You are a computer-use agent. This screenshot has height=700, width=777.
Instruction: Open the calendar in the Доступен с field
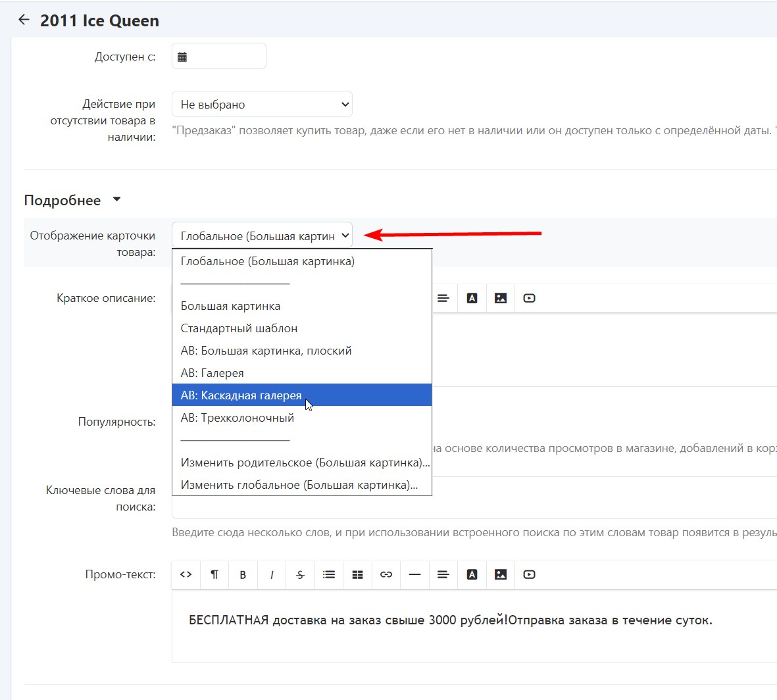183,57
